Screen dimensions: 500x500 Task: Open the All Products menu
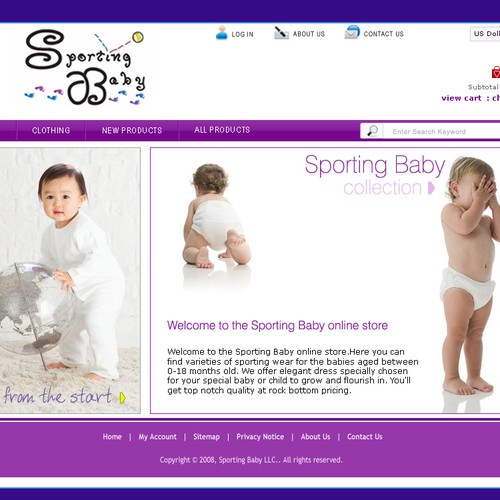click(222, 130)
